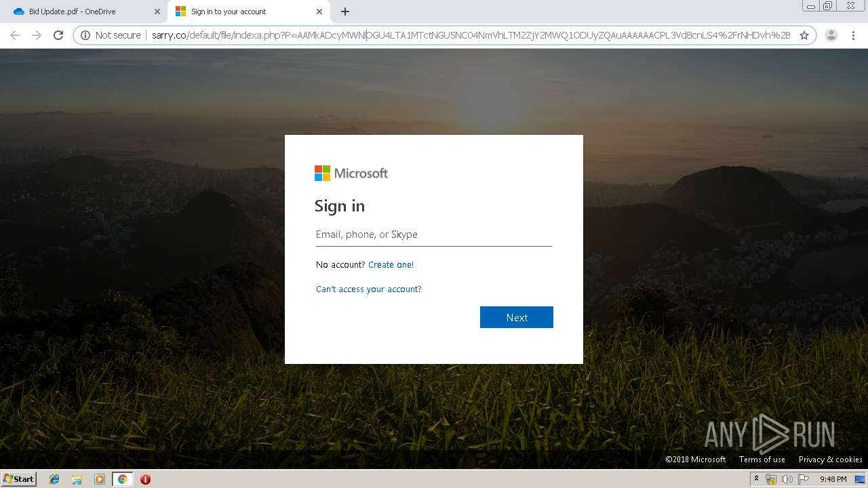Click the ©2018 Microsoft footer text

click(695, 460)
